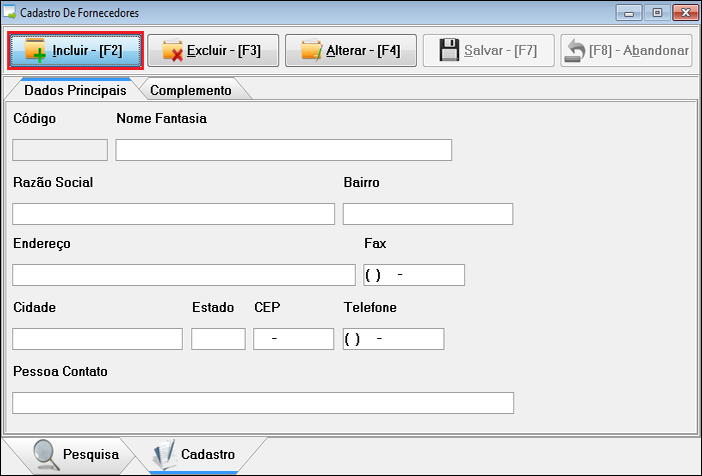Click inside the Razão Social field
702x476 pixels.
point(173,214)
